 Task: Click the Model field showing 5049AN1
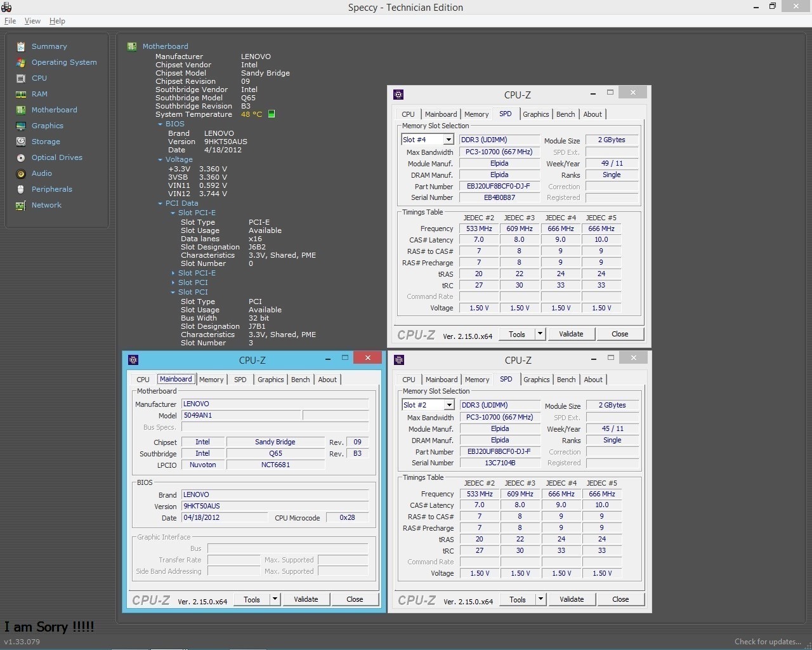pyautogui.click(x=241, y=415)
